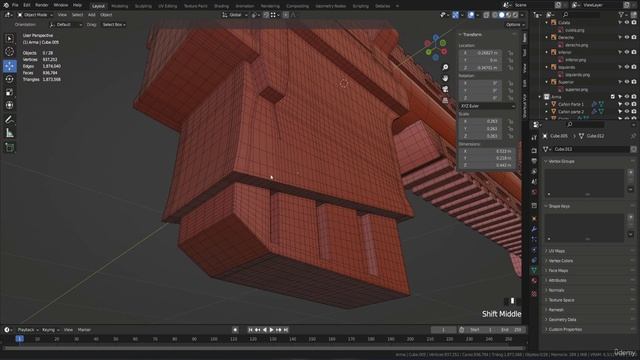Open the World properties tab icon
The height and width of the screenshot is (360, 640).
click(x=534, y=192)
